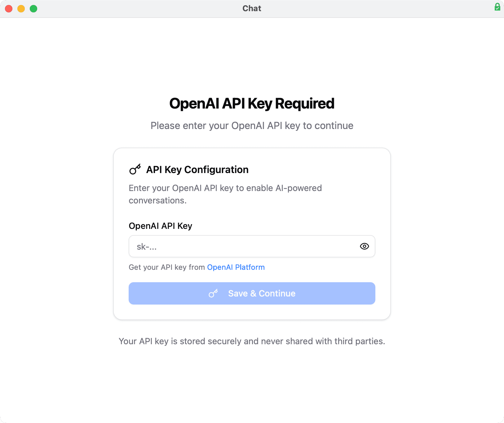Click the green lock icon in titlebar
This screenshot has height=423, width=504.
coord(497,7)
